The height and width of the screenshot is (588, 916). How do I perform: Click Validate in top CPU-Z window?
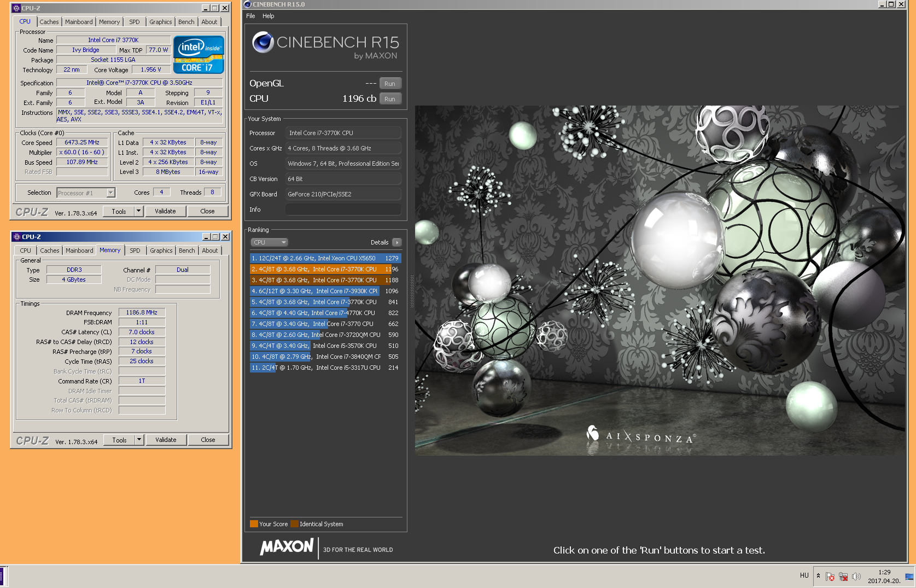click(166, 211)
